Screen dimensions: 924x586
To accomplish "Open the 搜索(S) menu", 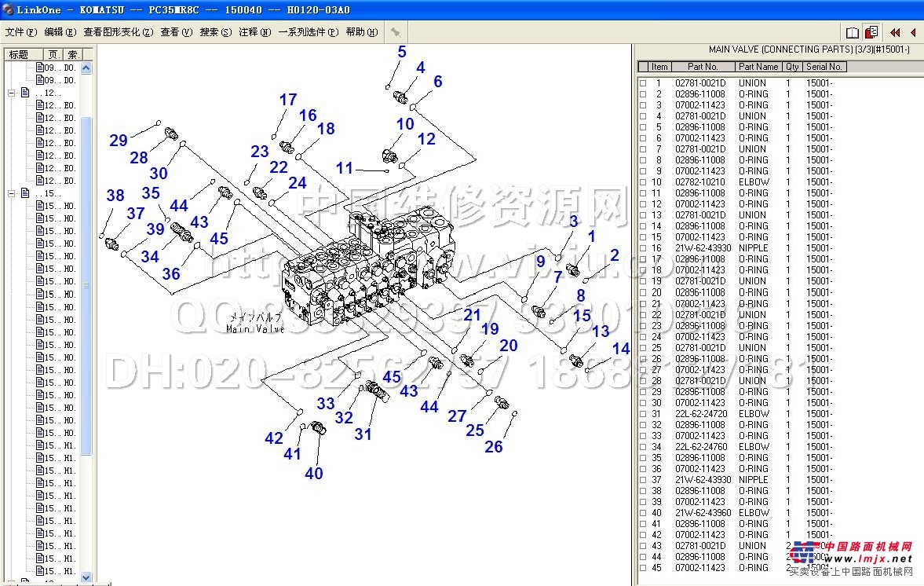I will (x=216, y=32).
